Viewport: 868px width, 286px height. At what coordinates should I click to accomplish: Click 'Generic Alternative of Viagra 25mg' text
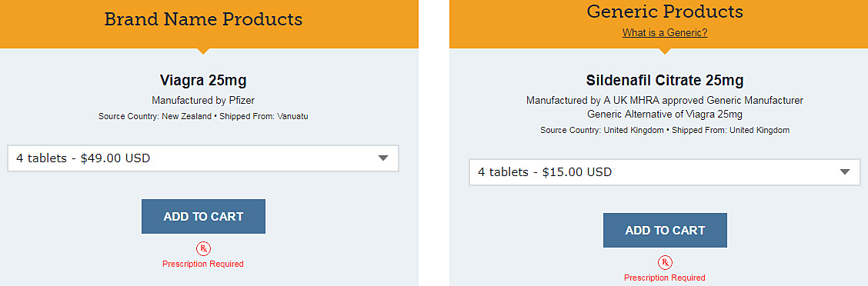pos(665,115)
